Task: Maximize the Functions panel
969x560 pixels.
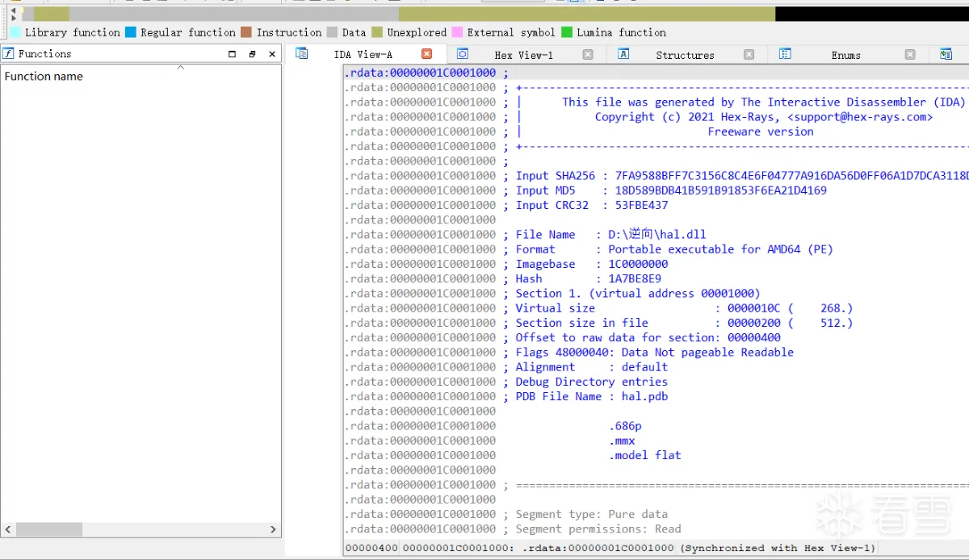Action: click(x=233, y=54)
